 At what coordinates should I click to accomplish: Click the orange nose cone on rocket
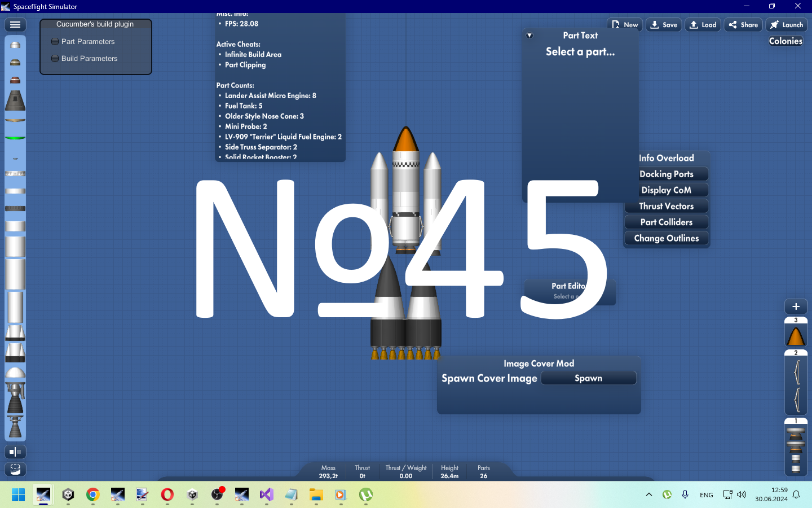pos(406,139)
